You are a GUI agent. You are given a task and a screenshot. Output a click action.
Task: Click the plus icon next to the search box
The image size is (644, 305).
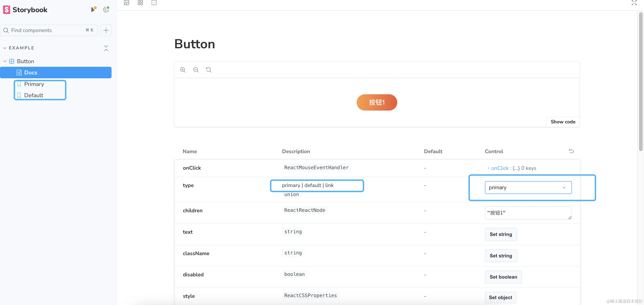[x=106, y=30]
